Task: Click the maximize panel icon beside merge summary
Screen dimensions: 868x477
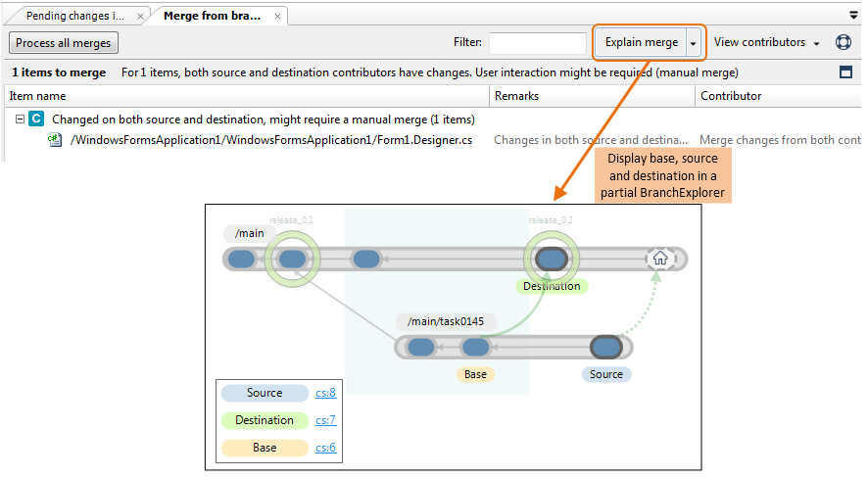Action: click(x=845, y=72)
